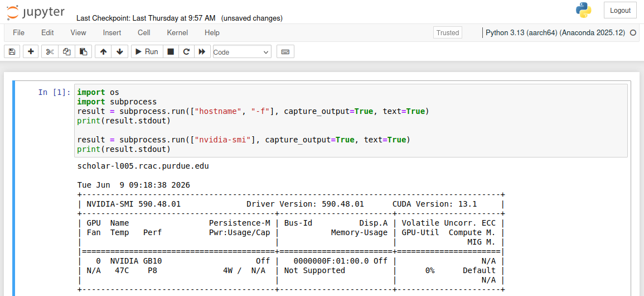Click the (unsaved changes) status text

click(252, 18)
